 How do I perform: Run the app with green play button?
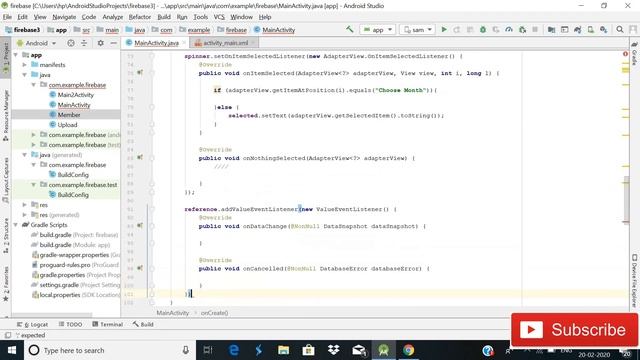pos(444,29)
